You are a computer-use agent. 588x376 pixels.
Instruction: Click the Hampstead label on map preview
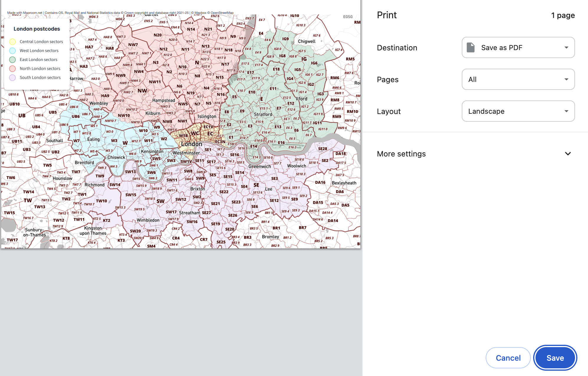(164, 100)
